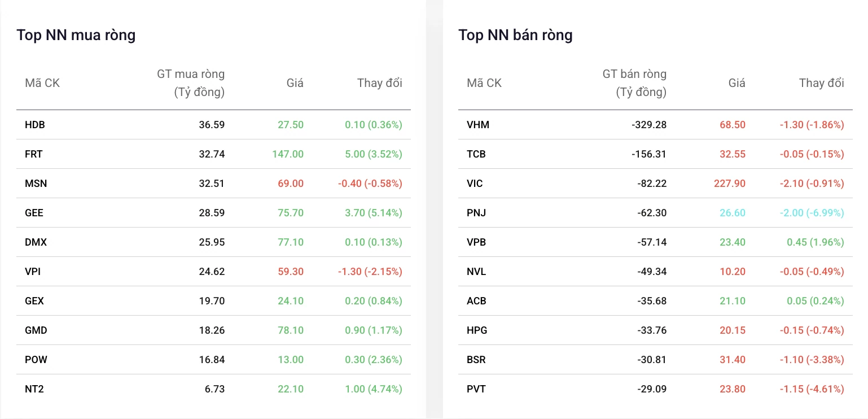This screenshot has width=868, height=419.
Task: Select BSR net sell value -30.81
Action: tap(652, 360)
